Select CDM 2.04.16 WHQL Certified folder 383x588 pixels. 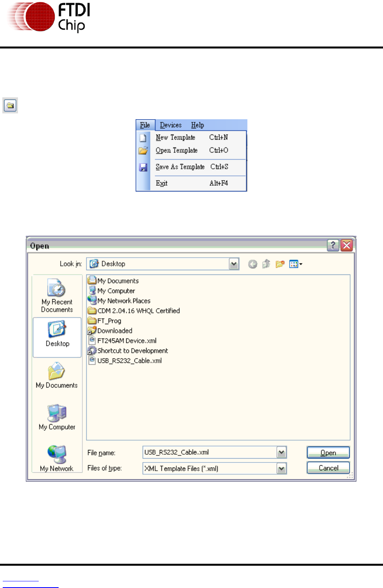[134, 311]
